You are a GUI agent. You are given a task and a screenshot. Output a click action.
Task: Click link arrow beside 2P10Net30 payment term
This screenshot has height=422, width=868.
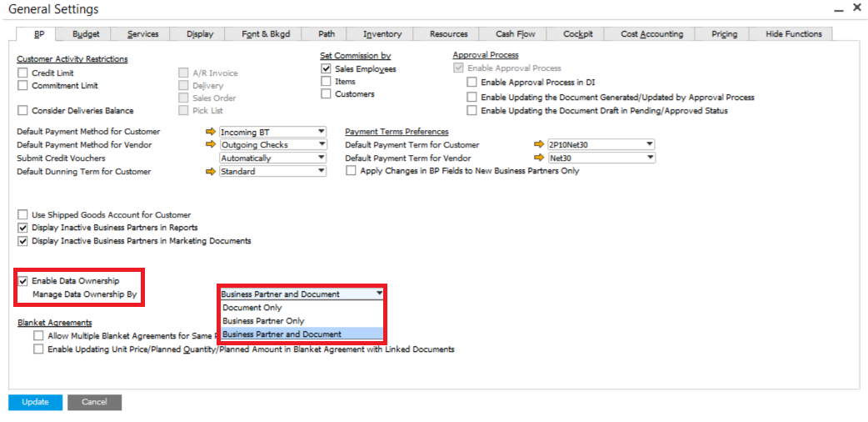pos(539,145)
